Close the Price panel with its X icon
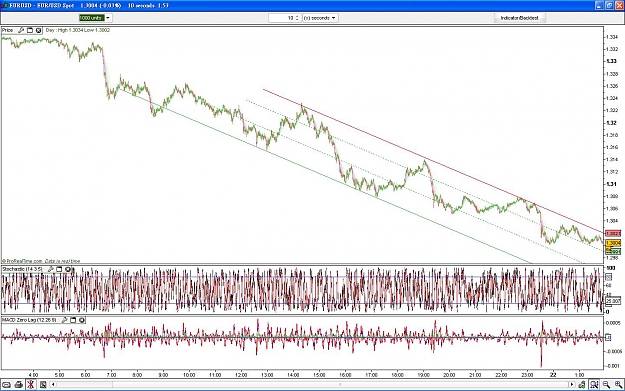Viewport: 625px width, 391px height. 38,30
